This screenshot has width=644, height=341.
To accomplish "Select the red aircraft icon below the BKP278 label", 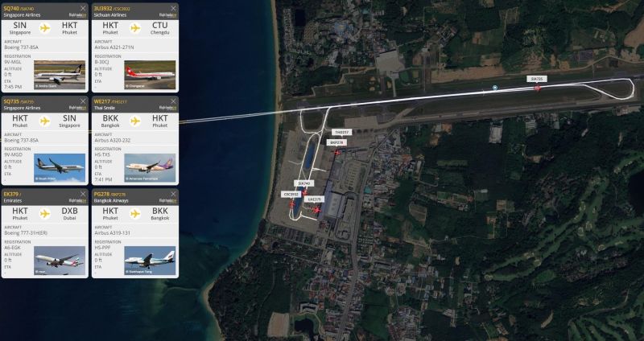I will click(337, 153).
